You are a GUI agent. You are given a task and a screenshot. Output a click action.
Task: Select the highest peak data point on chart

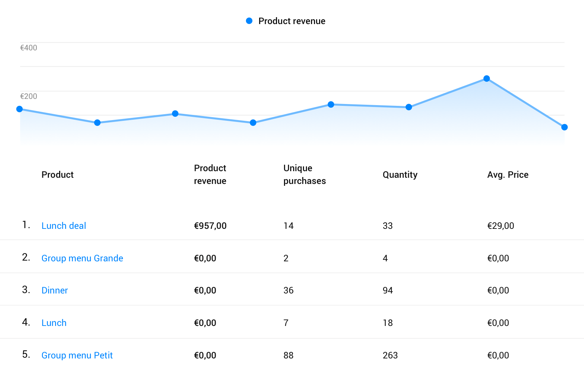(x=487, y=78)
